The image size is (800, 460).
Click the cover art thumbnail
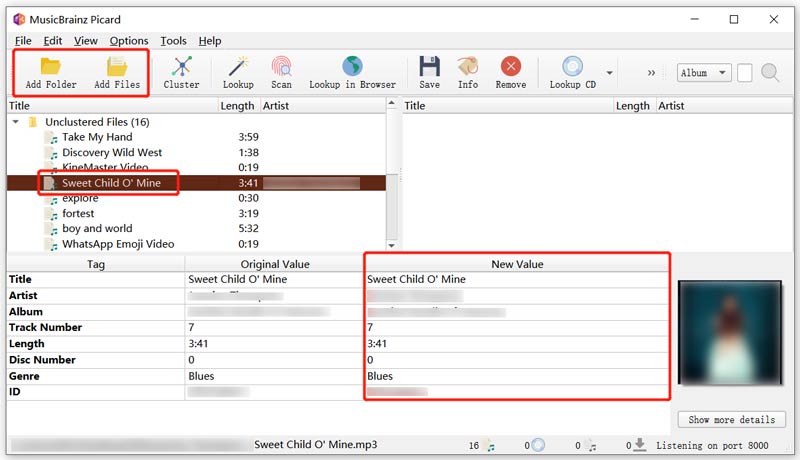coord(730,333)
